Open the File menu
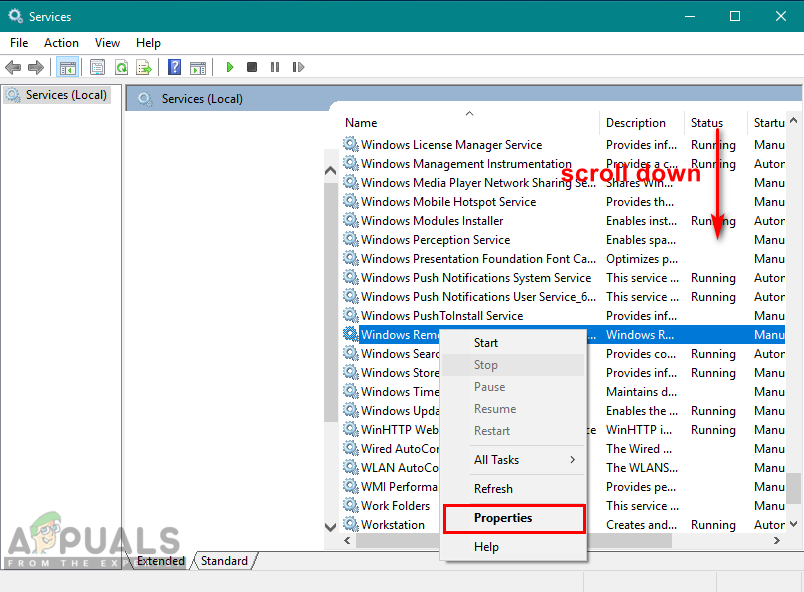 click(x=19, y=43)
